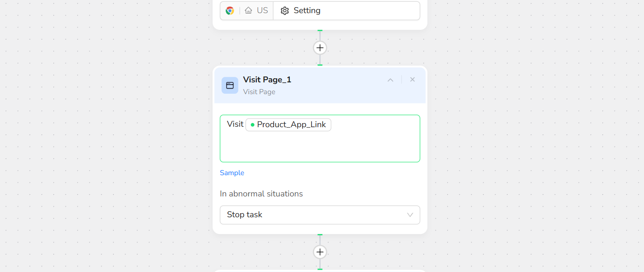Image resolution: width=644 pixels, height=272 pixels.
Task: Open the Sample link
Action: 232,173
